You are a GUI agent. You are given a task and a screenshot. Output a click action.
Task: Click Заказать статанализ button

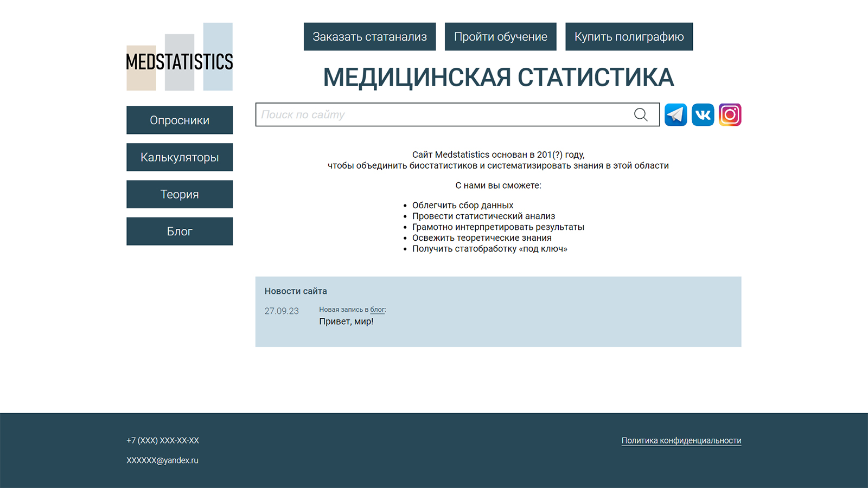click(369, 37)
